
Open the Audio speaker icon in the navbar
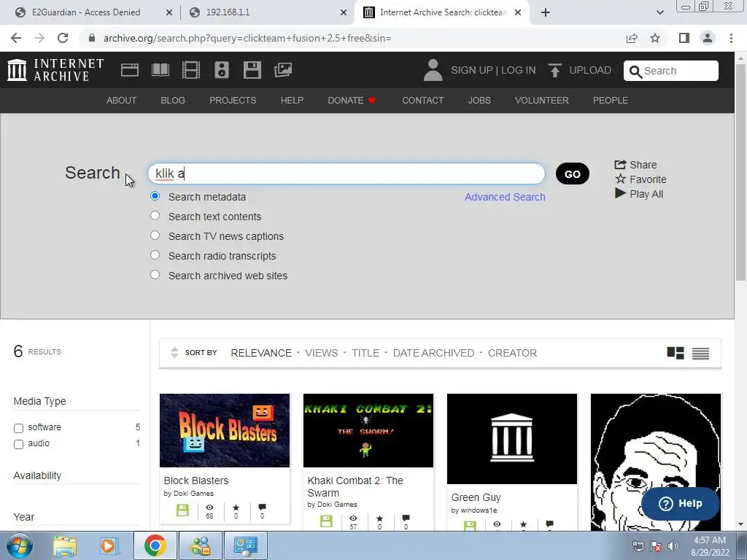pyautogui.click(x=222, y=70)
